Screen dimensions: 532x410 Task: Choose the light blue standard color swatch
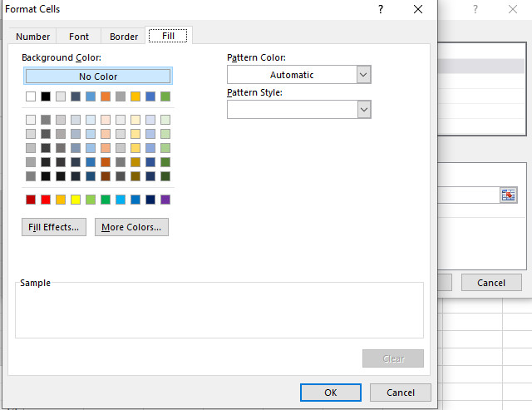pyautogui.click(x=121, y=200)
